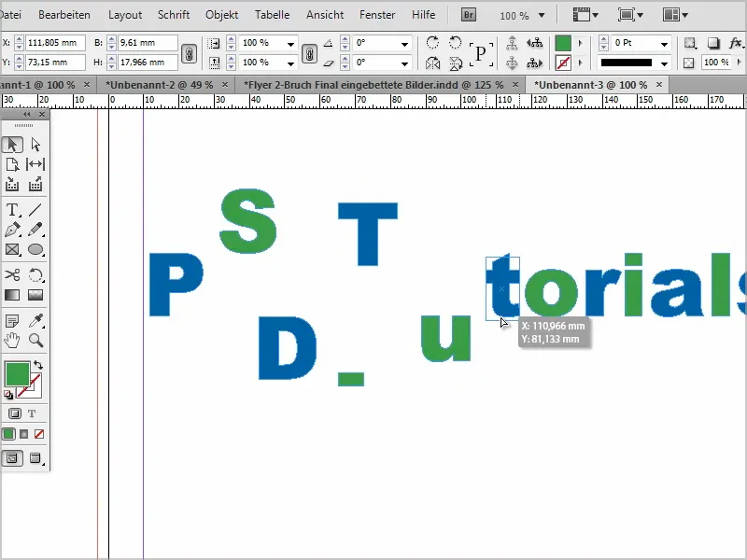Select the Gap tool

35,164
